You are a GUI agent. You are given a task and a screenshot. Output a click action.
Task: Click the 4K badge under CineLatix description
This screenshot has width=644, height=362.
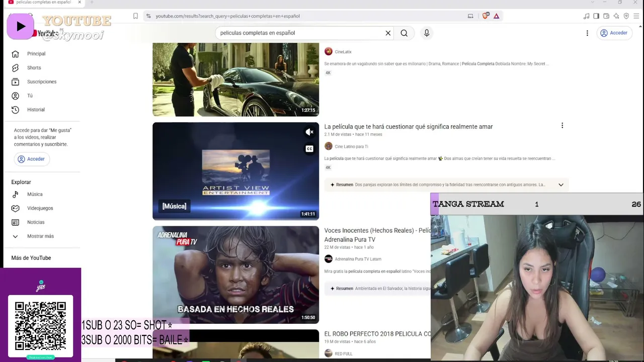(328, 73)
